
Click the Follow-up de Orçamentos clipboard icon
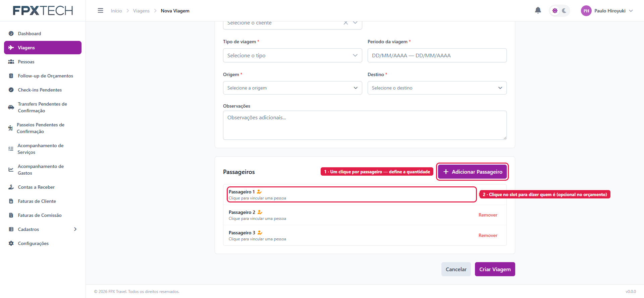click(x=11, y=76)
